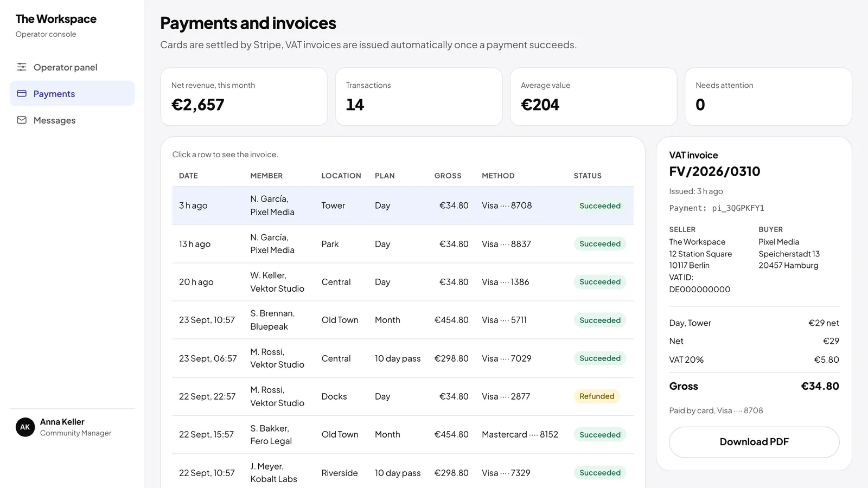Click the Speicherstadt 13 buyer address
This screenshot has height=488, width=868.
click(x=789, y=254)
